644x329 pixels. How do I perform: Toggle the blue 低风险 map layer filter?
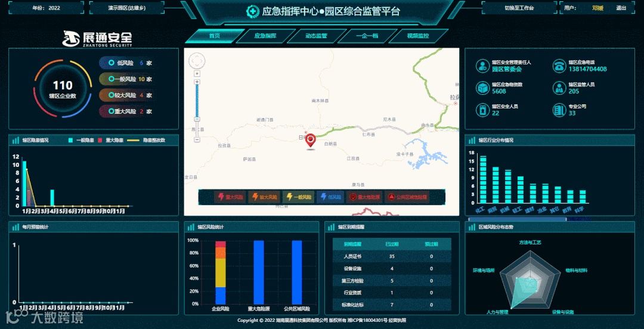[330, 197]
